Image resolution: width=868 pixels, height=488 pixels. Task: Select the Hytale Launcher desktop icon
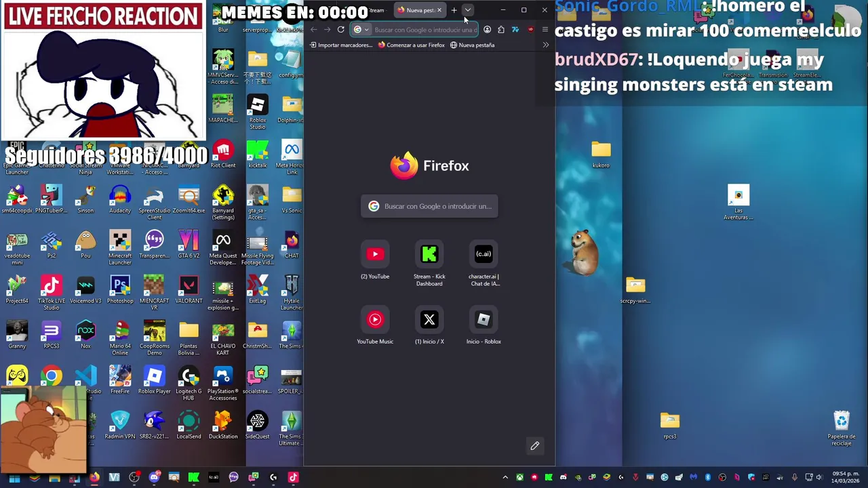click(x=292, y=293)
